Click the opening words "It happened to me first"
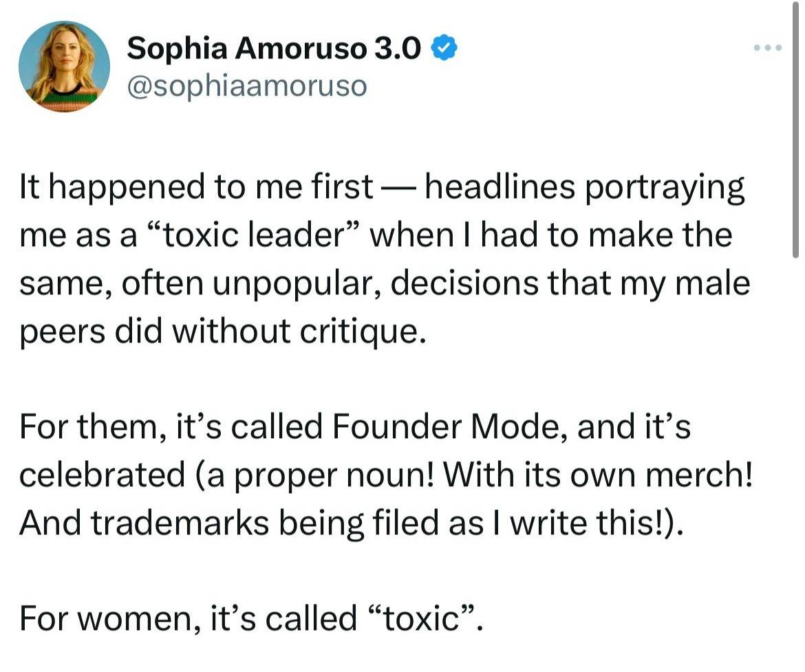This screenshot has height=672, width=805. pyautogui.click(x=197, y=187)
